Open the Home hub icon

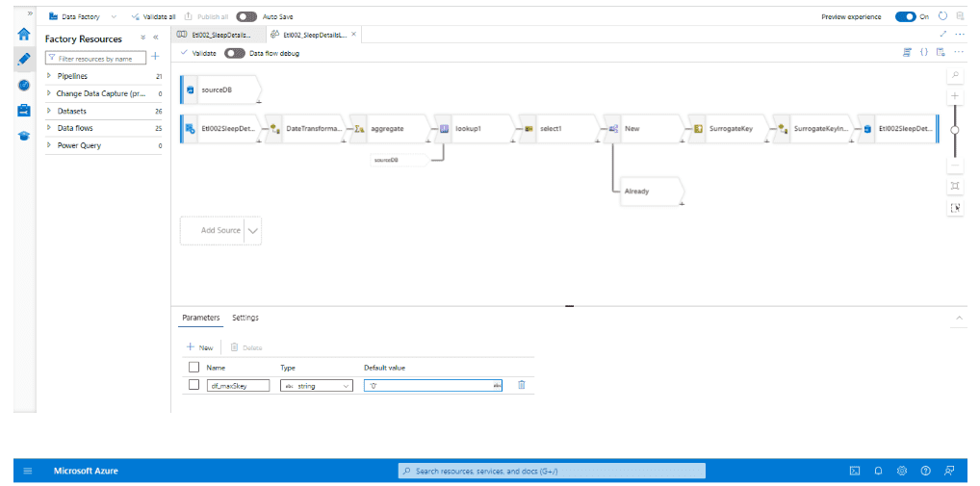coord(24,34)
